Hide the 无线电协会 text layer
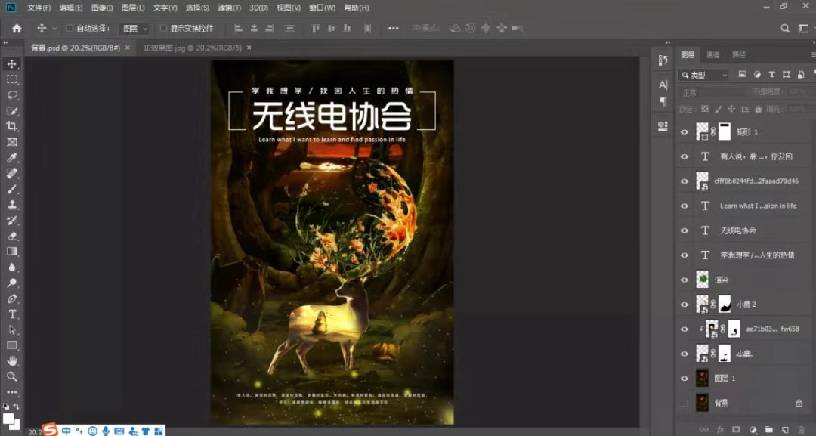Screen dimensions: 816x436 (684, 230)
